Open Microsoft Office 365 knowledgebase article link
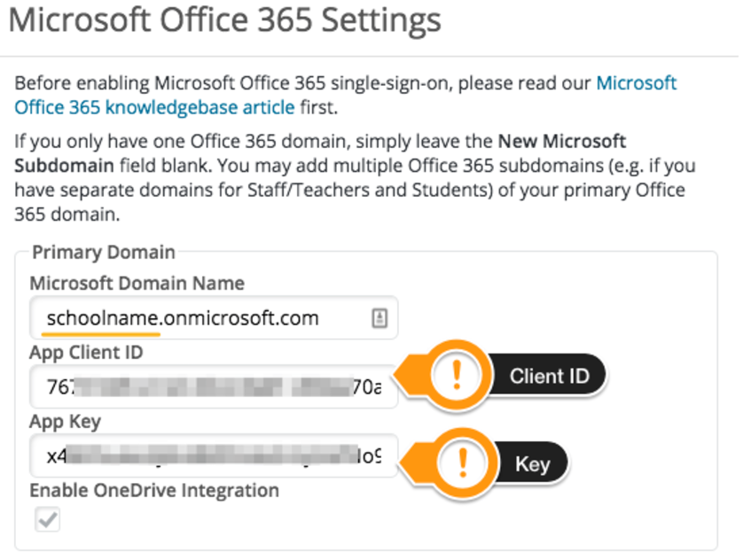The width and height of the screenshot is (743, 560). [x=154, y=107]
